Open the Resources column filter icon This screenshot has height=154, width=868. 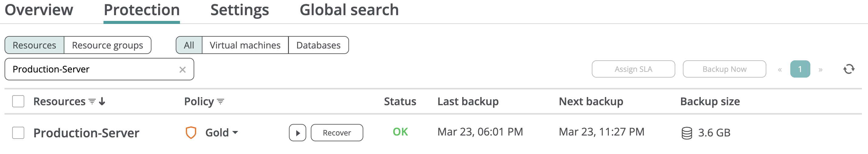[92, 101]
